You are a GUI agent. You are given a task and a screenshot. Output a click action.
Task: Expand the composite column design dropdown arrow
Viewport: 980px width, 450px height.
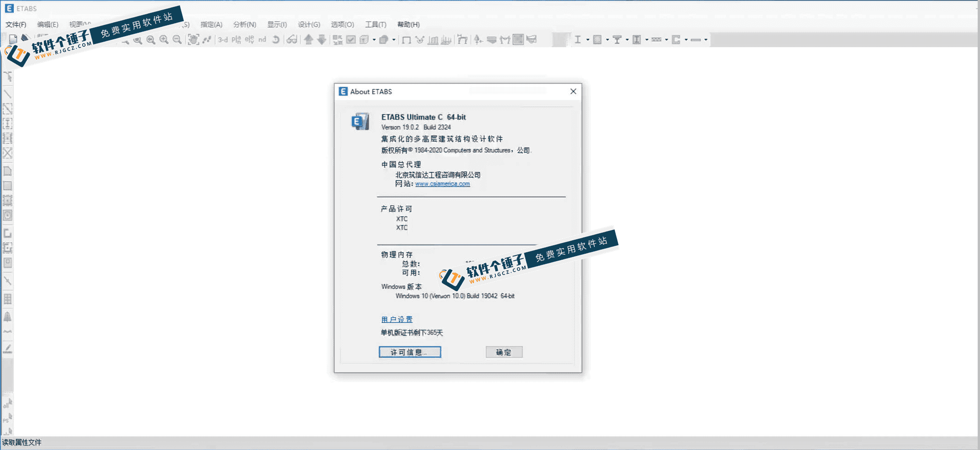[647, 40]
